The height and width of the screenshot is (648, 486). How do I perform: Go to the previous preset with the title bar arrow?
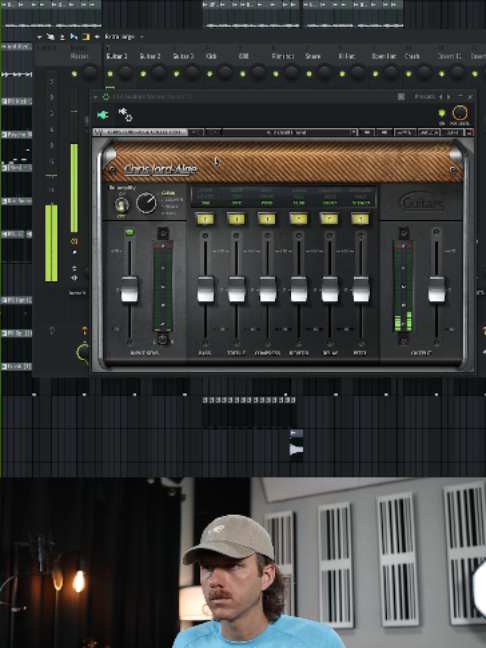(x=441, y=97)
